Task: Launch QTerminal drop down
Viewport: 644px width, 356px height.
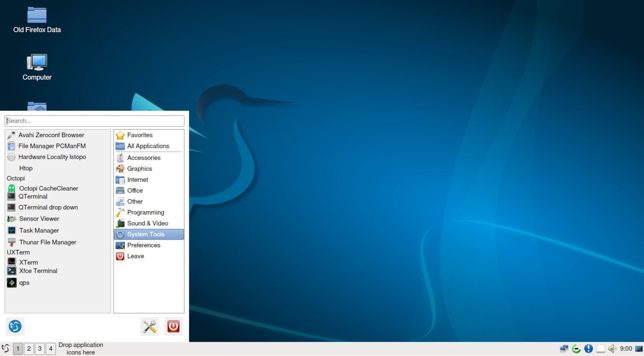Action: pos(48,207)
